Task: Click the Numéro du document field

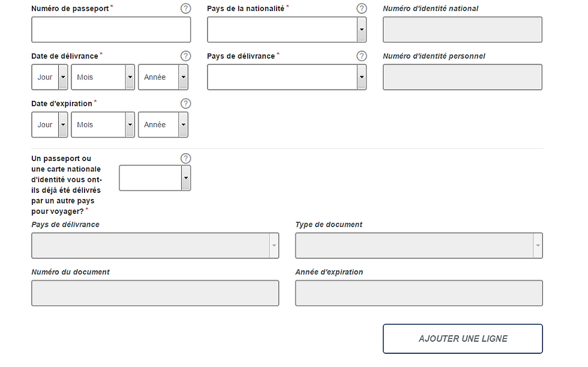Action: click(155, 294)
